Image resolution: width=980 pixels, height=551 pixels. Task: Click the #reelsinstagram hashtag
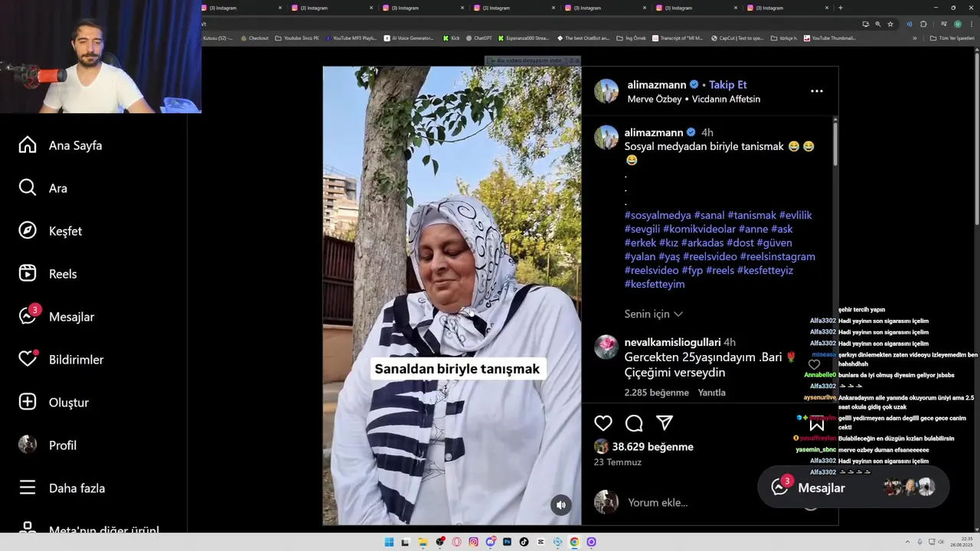pyautogui.click(x=777, y=256)
